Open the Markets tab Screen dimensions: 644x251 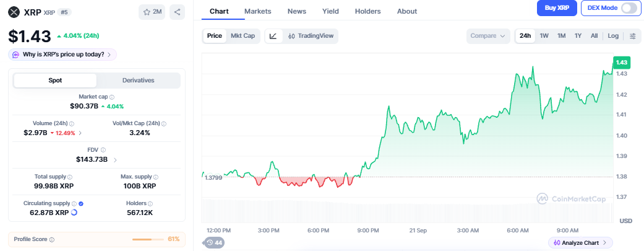[258, 12]
